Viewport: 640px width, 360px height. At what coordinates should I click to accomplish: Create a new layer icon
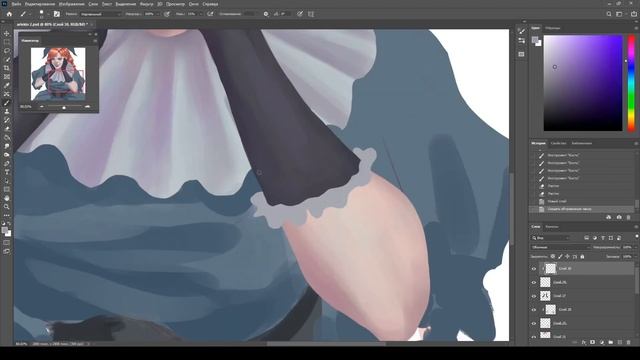(620, 342)
